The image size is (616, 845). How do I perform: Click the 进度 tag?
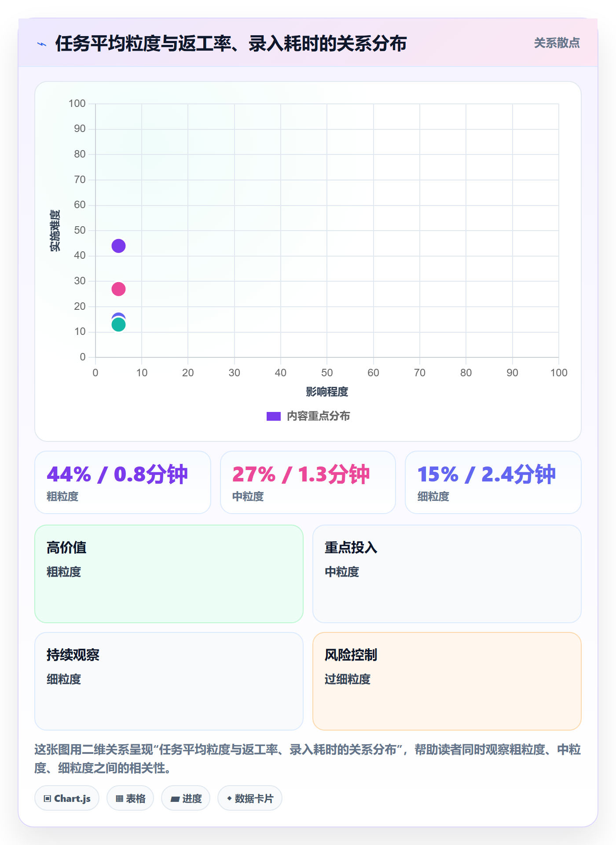[x=186, y=798]
